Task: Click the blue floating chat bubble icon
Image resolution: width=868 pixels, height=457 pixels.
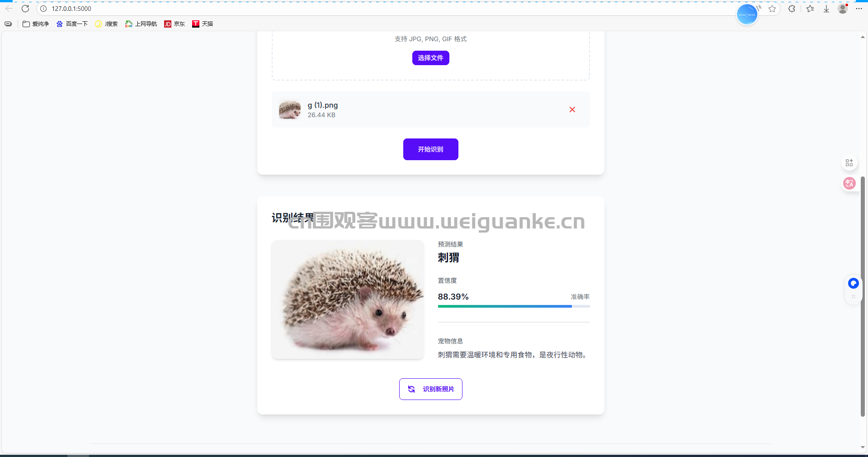Action: [x=854, y=283]
